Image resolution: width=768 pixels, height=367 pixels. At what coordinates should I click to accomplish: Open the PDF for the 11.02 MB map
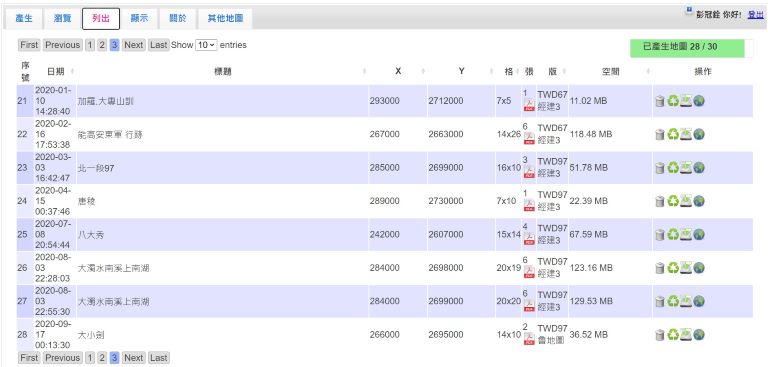529,104
